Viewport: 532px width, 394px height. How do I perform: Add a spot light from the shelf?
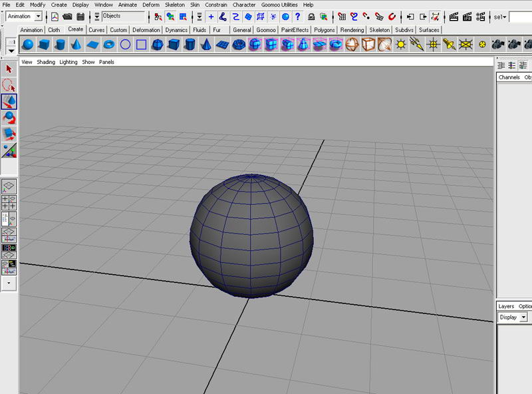point(450,45)
